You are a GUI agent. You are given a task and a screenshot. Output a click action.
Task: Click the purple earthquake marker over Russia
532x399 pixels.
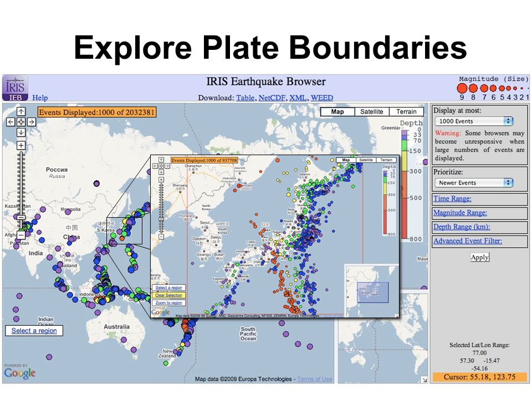96,183
